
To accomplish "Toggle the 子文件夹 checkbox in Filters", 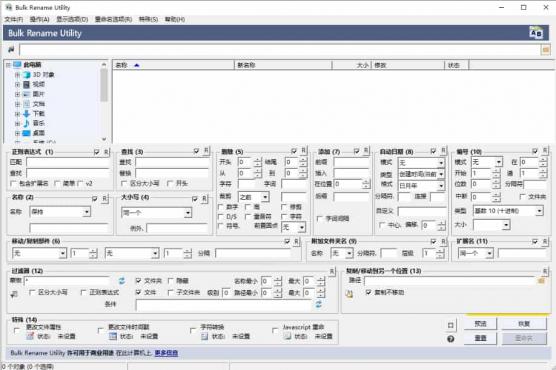I will [x=171, y=292].
